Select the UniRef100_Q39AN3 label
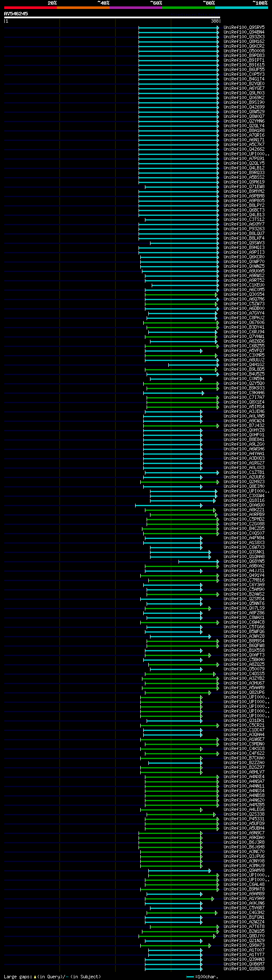 tap(244, 959)
